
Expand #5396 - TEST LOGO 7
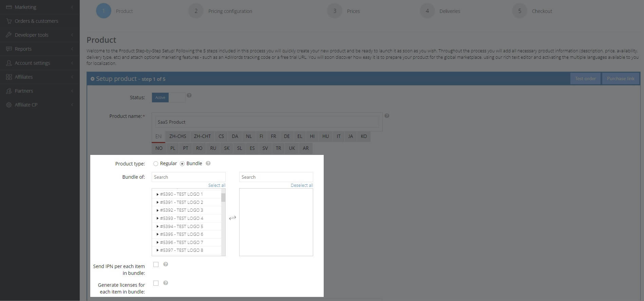click(157, 243)
